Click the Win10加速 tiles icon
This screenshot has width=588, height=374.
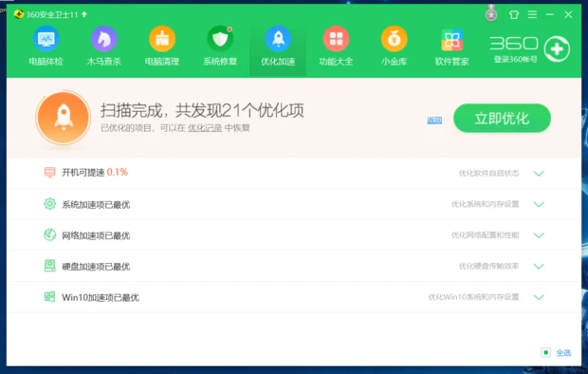(x=50, y=297)
